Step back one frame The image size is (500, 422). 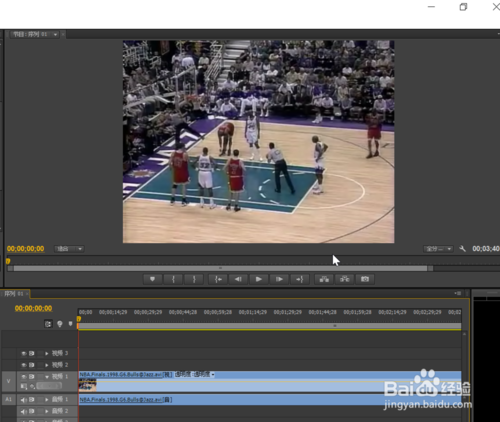pyautogui.click(x=238, y=279)
